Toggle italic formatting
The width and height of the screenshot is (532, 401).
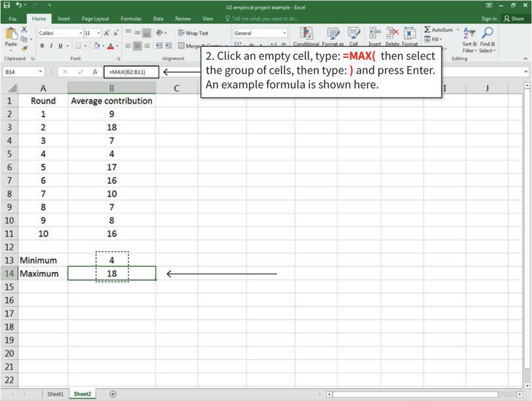point(50,45)
